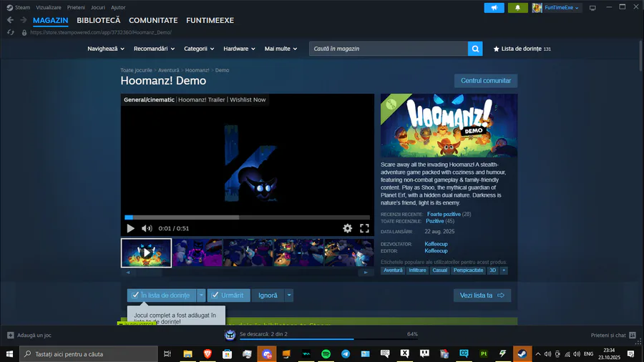Select the Casual tag
The image size is (644, 362).
[439, 270]
